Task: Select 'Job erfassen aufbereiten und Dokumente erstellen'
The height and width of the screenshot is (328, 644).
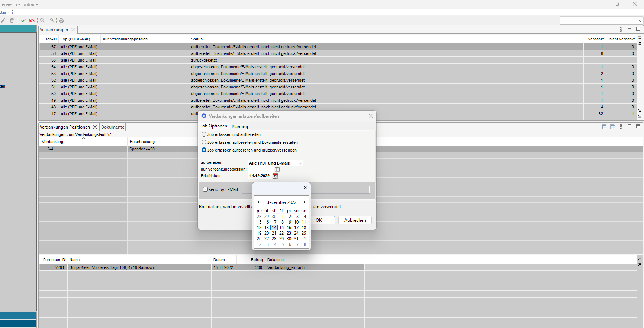Action: [x=204, y=142]
